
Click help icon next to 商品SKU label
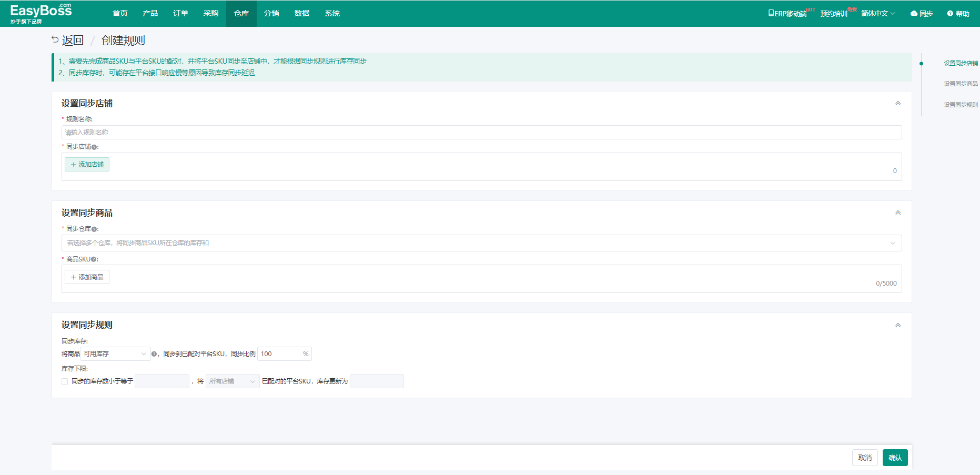[94, 260]
